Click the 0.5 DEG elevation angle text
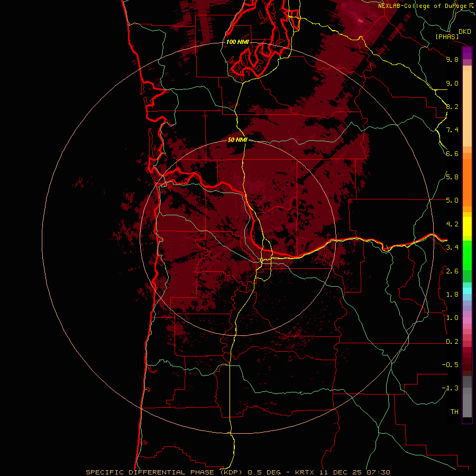Screen dimensions: 476x476 tap(265, 472)
